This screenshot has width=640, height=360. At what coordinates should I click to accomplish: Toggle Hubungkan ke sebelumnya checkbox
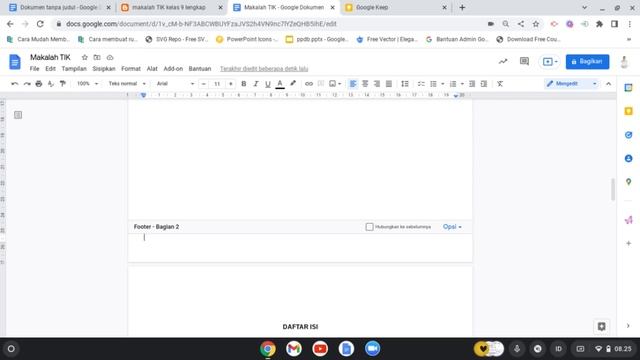click(369, 227)
